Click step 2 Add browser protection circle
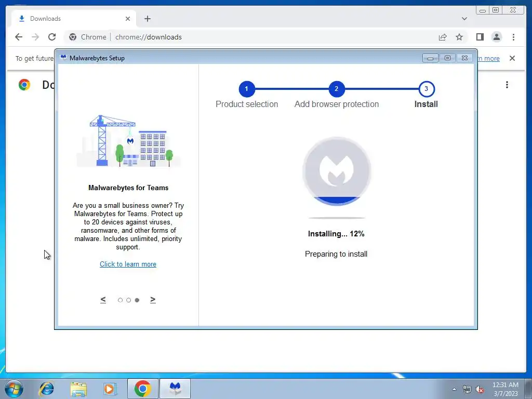The width and height of the screenshot is (532, 399). click(336, 89)
